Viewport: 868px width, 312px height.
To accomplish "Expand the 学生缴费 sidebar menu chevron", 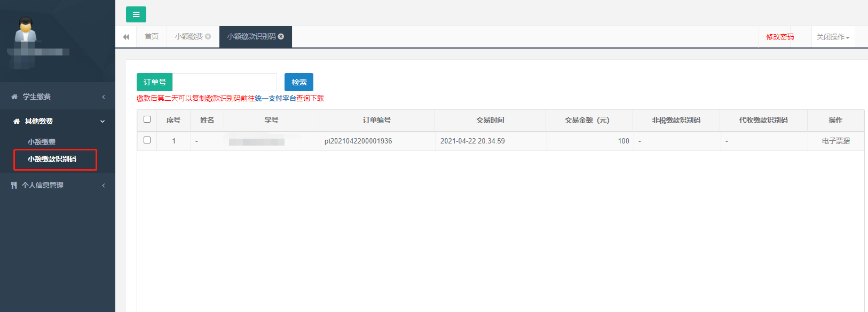I will tap(104, 97).
